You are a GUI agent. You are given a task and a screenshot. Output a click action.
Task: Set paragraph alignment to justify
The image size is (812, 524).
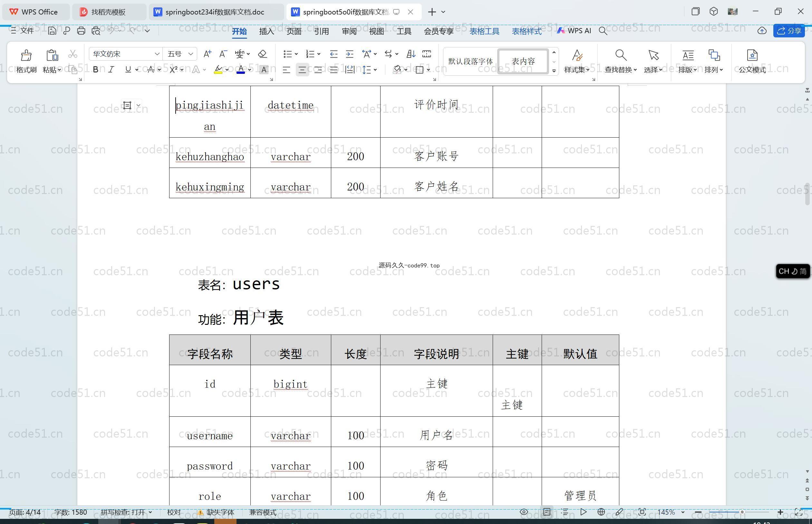point(334,70)
